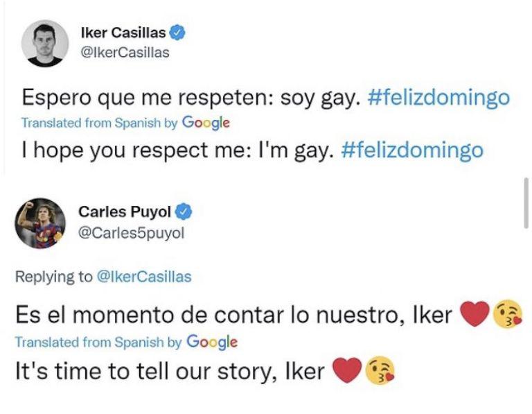Follow the #felizdomingo hashtag in the English translation

coord(412,150)
